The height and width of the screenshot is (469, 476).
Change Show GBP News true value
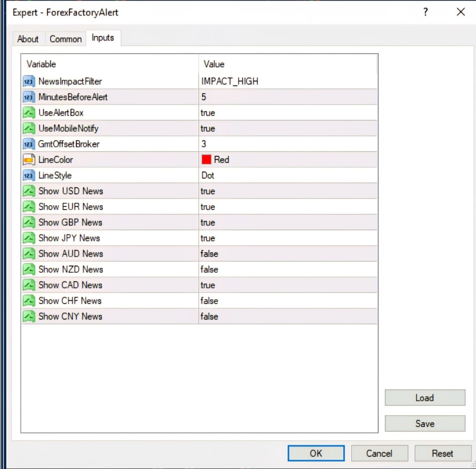coord(288,222)
